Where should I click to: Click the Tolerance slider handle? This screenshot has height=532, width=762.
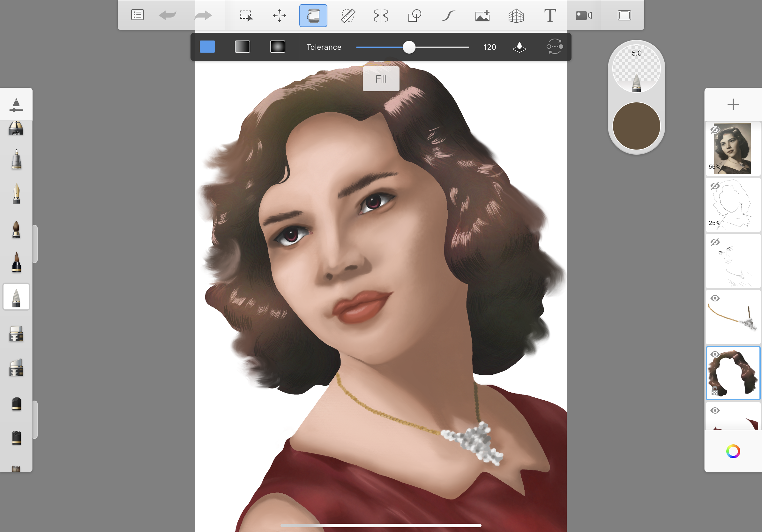(409, 48)
